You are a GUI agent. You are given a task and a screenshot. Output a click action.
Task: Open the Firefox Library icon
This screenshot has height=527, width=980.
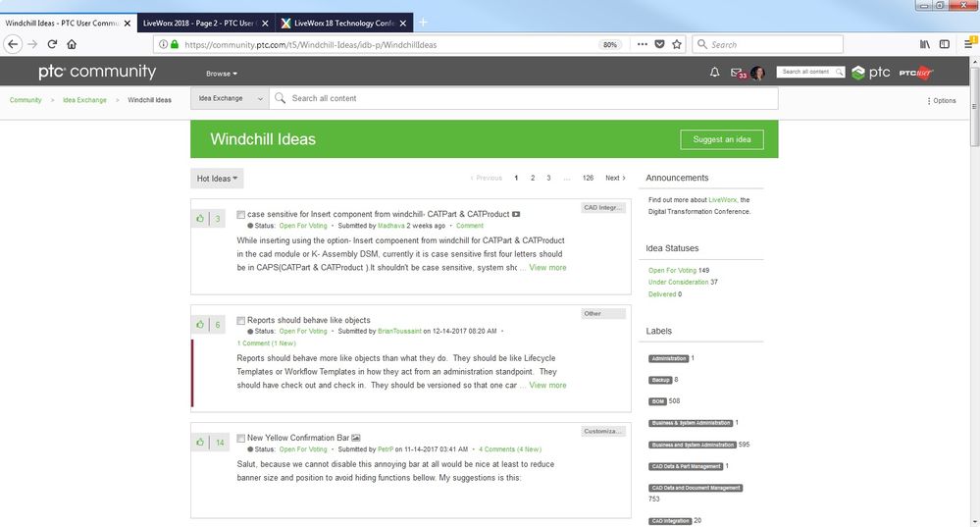924,44
